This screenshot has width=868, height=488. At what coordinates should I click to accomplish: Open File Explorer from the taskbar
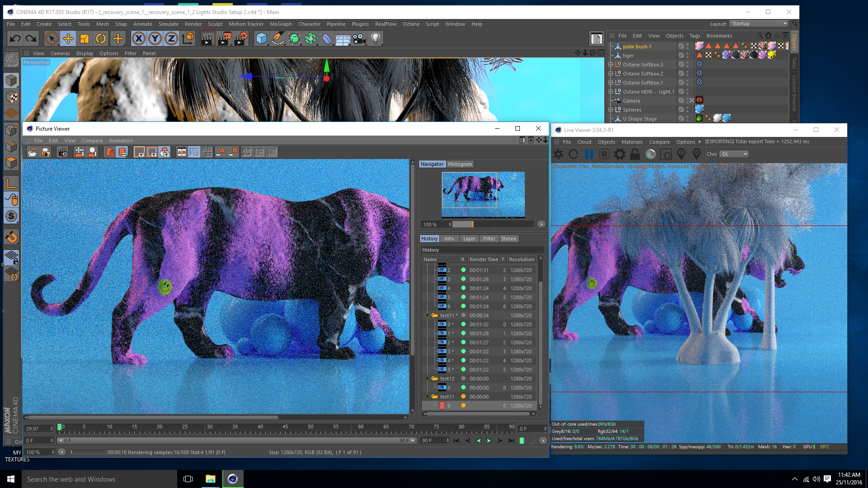coord(211,479)
